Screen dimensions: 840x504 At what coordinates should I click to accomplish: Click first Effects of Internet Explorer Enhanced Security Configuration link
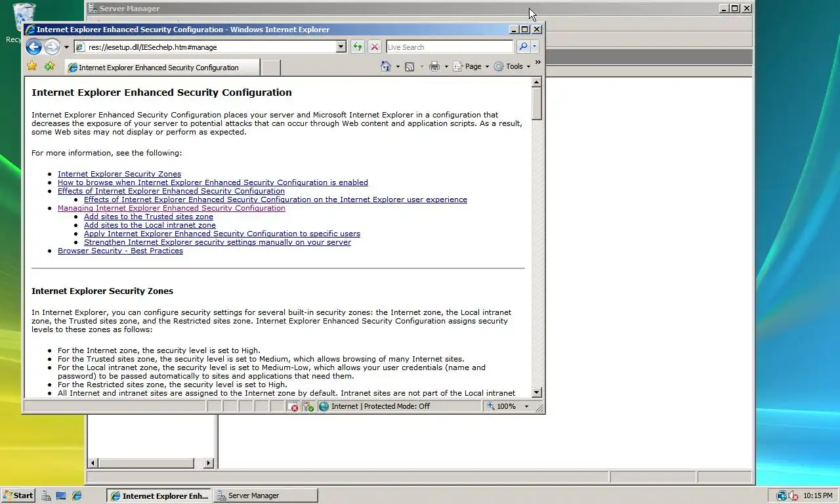(171, 191)
